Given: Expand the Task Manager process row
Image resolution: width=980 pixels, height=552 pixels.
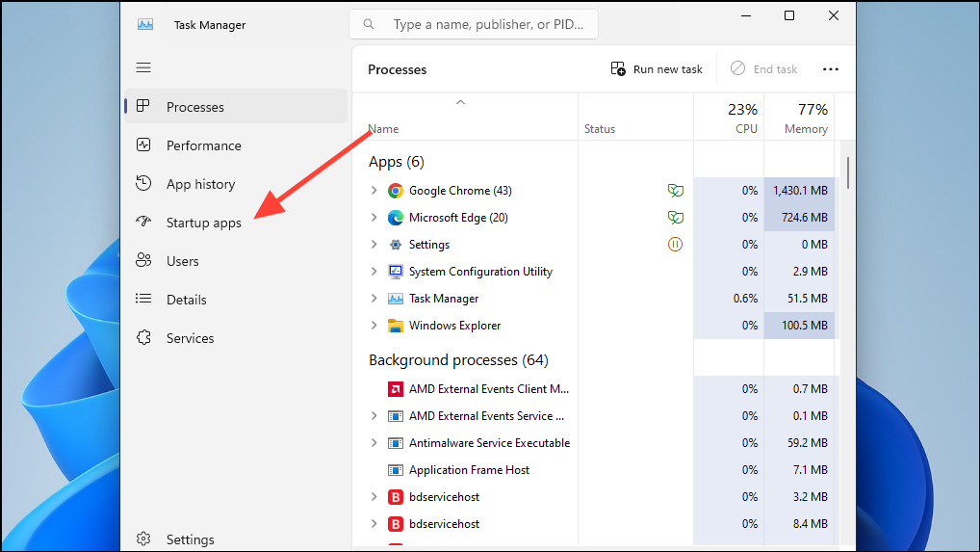Looking at the screenshot, I should [374, 299].
